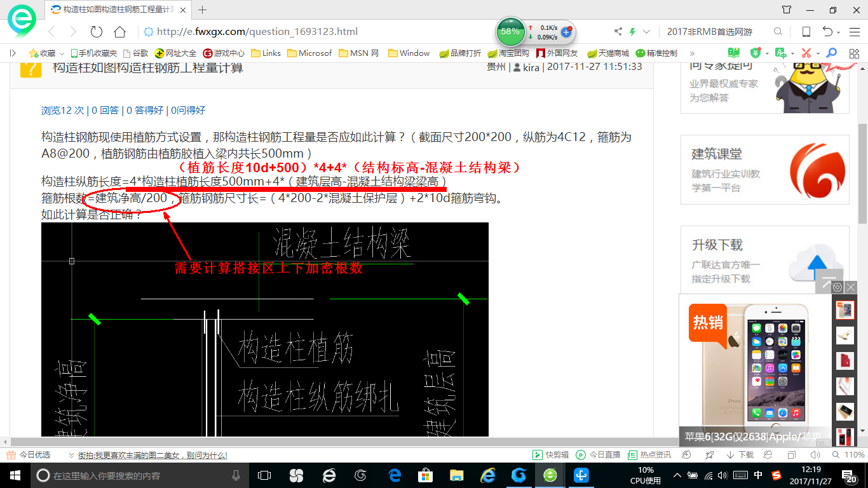Screen dimensions: 868x488
Task: Open 天猫商城 bookmark
Action: (x=607, y=53)
